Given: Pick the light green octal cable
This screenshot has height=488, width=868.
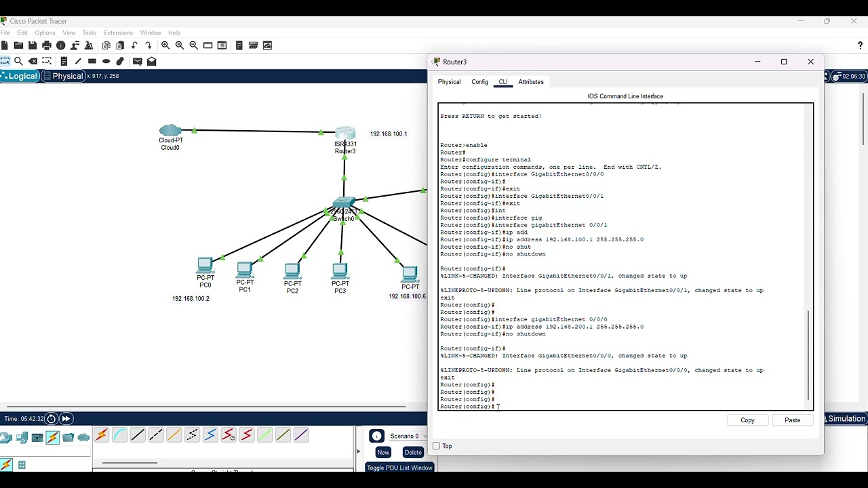Looking at the screenshot, I should 265,435.
